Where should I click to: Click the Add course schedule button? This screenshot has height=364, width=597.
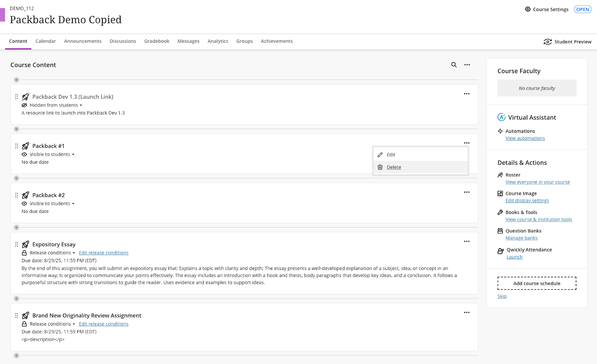click(537, 283)
